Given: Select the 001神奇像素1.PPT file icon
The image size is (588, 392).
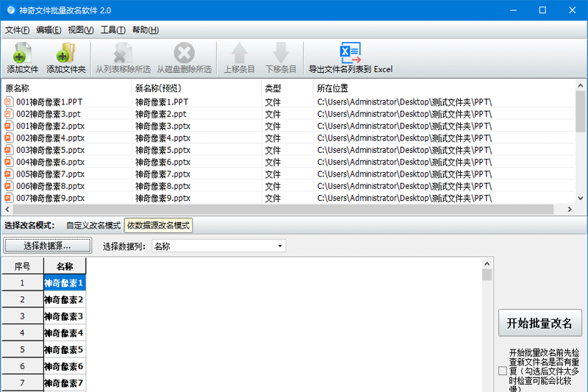Looking at the screenshot, I should pyautogui.click(x=9, y=102).
